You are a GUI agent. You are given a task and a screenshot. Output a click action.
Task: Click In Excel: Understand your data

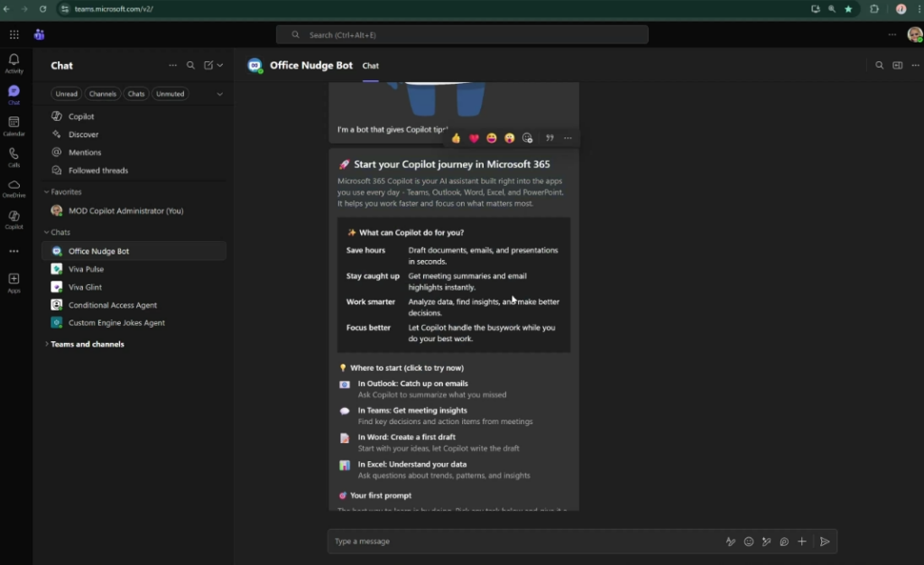point(411,464)
